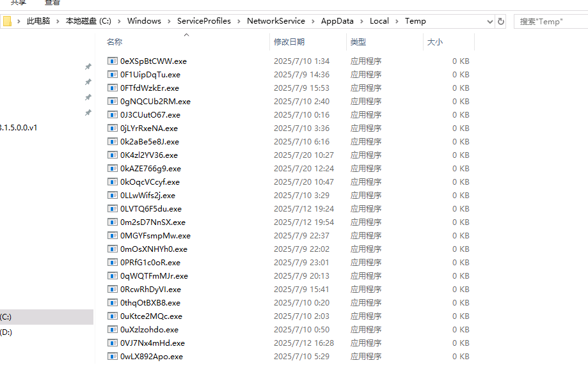Expand the chevron right after AppData breadcrumb
Image resolution: width=588 pixels, height=372 pixels.
tap(362, 21)
